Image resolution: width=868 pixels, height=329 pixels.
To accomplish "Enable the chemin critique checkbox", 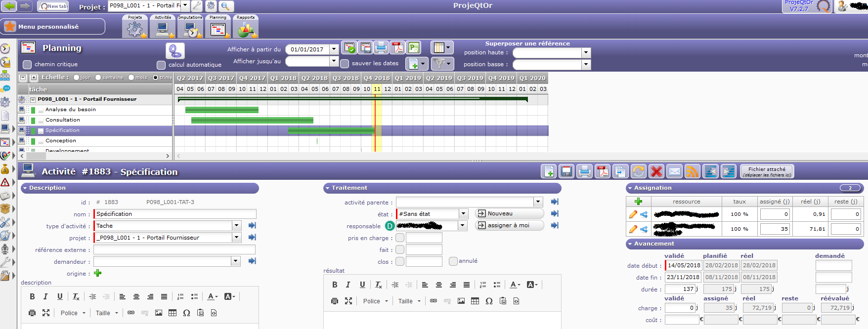I will point(27,65).
